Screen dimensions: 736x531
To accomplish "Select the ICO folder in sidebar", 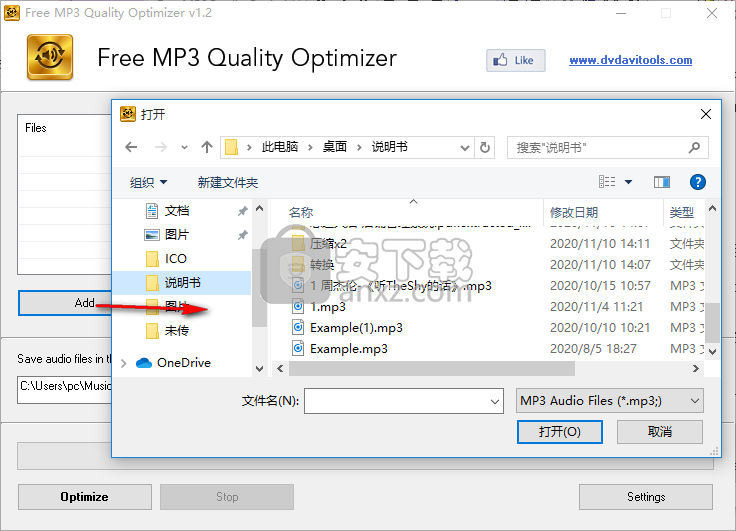I will (x=175, y=259).
